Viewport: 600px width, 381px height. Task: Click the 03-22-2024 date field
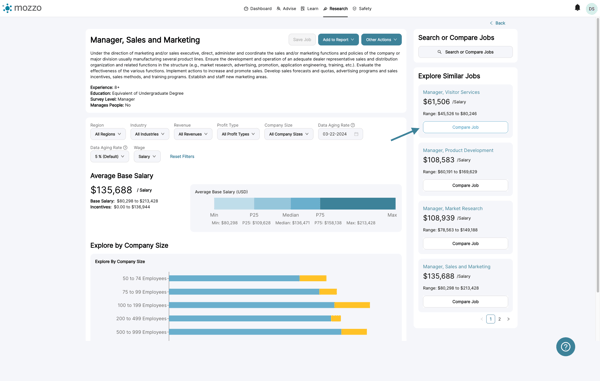point(340,134)
